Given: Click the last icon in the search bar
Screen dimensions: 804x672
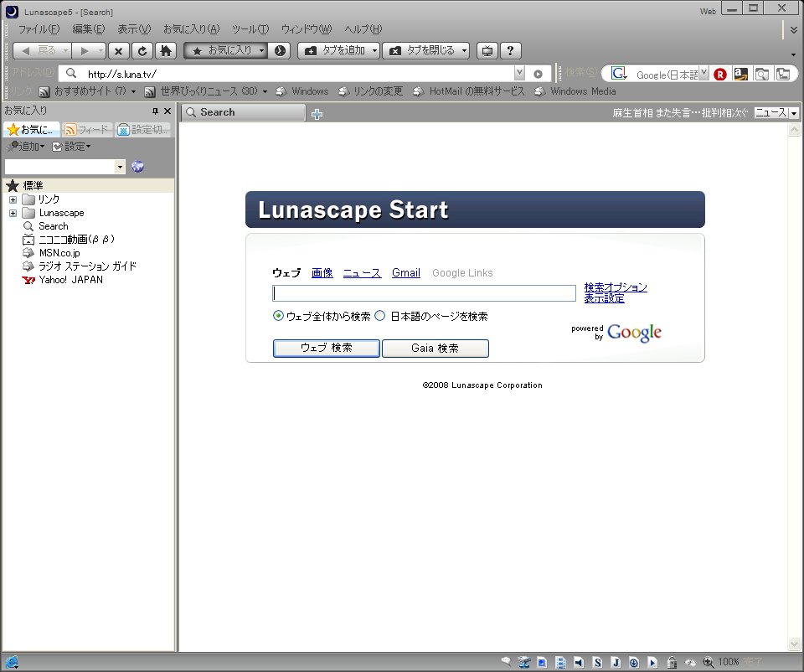Looking at the screenshot, I should (782, 75).
